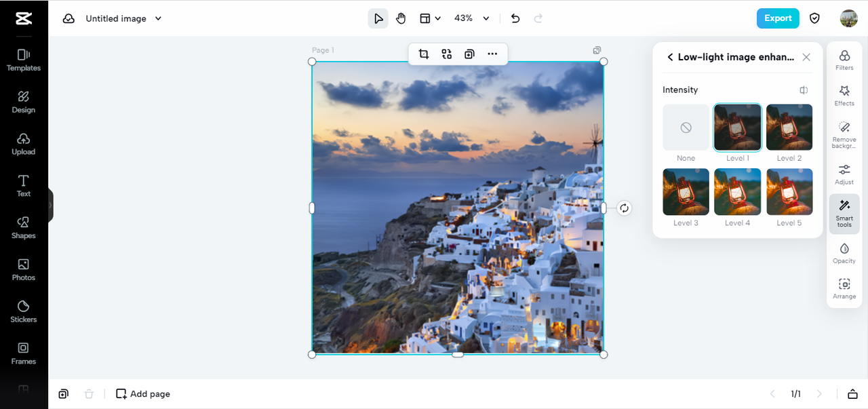
Task: Select intensity Level 2
Action: click(x=789, y=128)
